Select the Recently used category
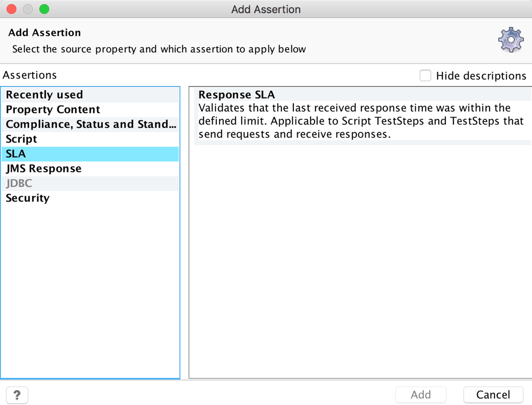Viewport: 532px width, 405px height. pos(44,95)
